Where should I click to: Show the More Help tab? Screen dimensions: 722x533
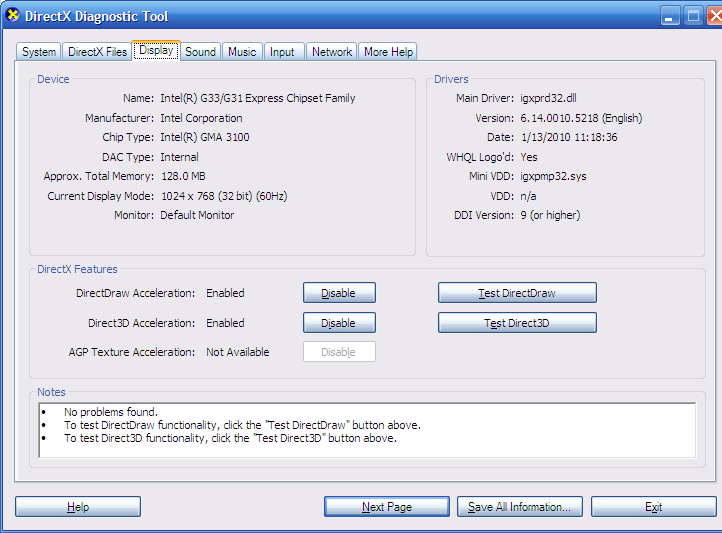tap(388, 52)
